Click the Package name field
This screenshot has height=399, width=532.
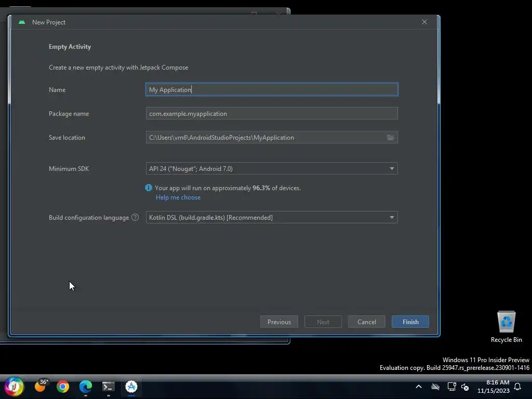272,114
